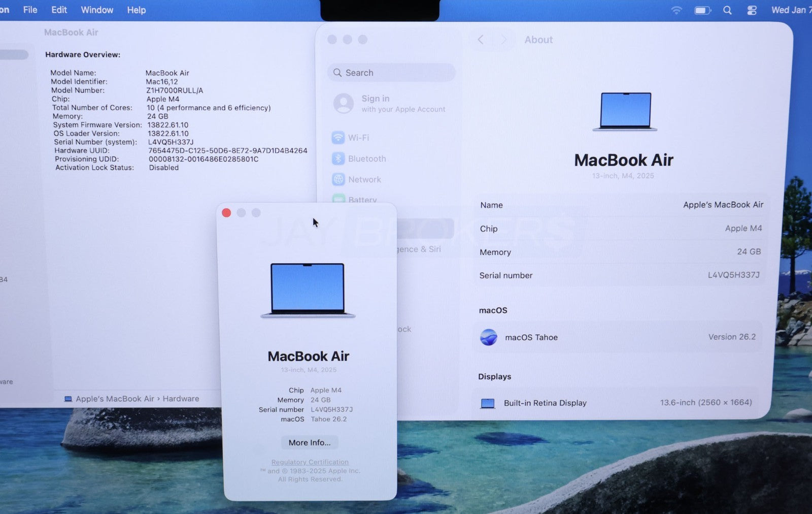The image size is (812, 514).
Task: Open Spotlight search magnifier in menu bar
Action: [727, 10]
